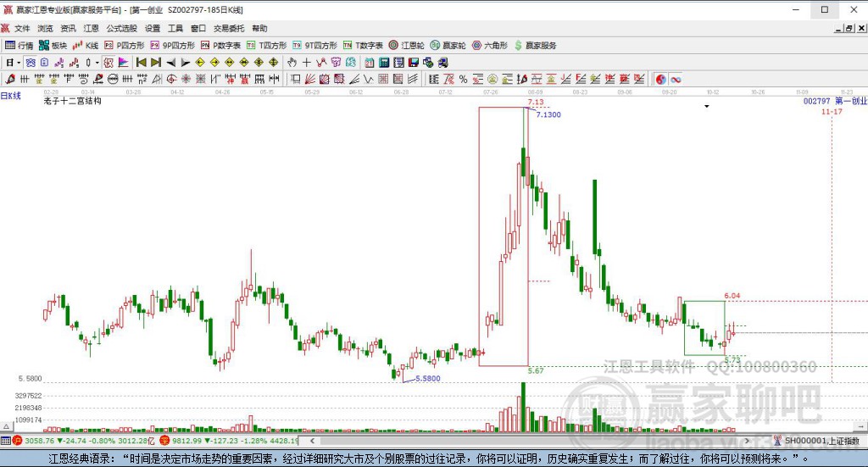Switch to the K线 candlestick chart
The image size is (868, 467).
pyautogui.click(x=86, y=46)
